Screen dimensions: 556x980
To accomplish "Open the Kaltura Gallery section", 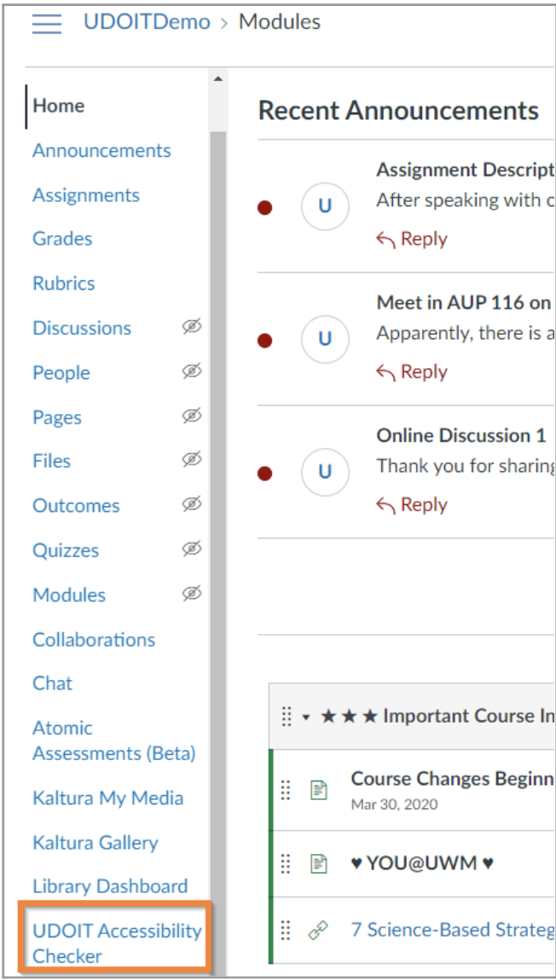I will tap(95, 842).
